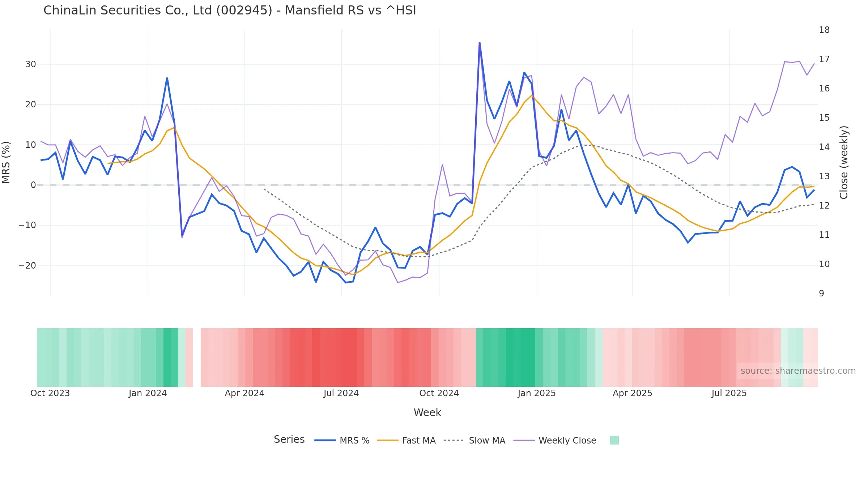Click the Week axis title
This screenshot has height=488, width=868.
pyautogui.click(x=427, y=412)
